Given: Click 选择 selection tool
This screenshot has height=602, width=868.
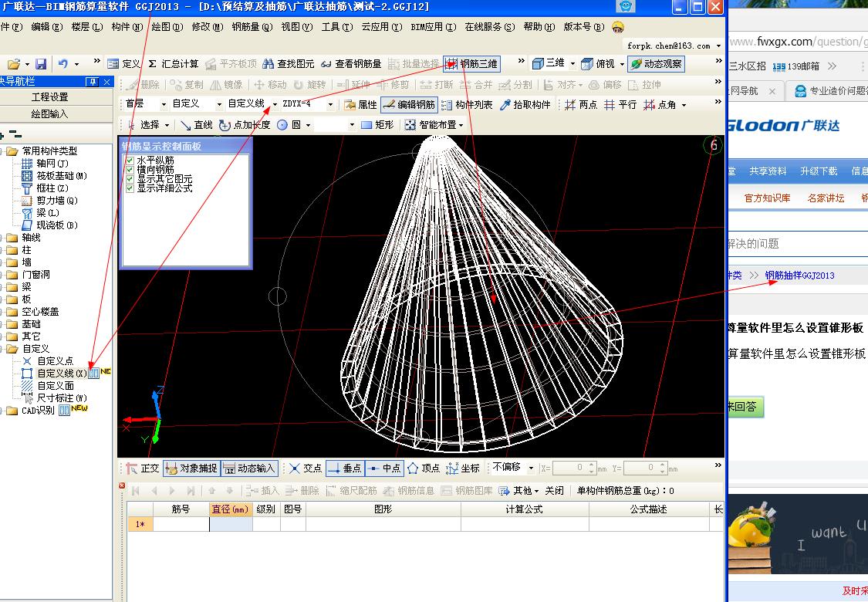Looking at the screenshot, I should 148,125.
